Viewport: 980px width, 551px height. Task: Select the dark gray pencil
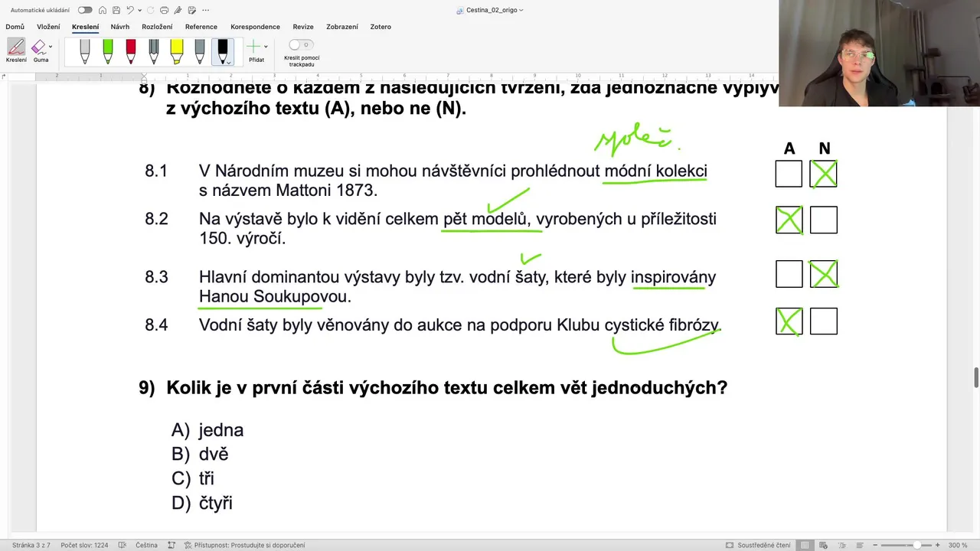[154, 52]
